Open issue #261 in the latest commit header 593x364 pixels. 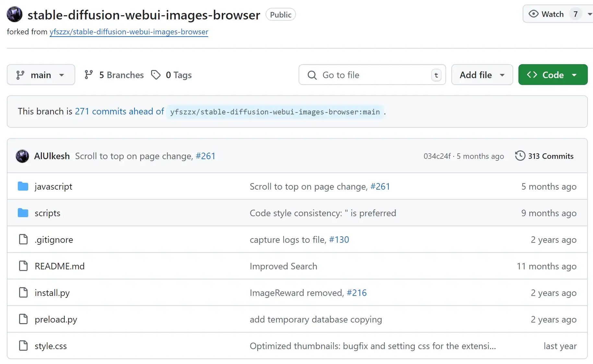[206, 156]
